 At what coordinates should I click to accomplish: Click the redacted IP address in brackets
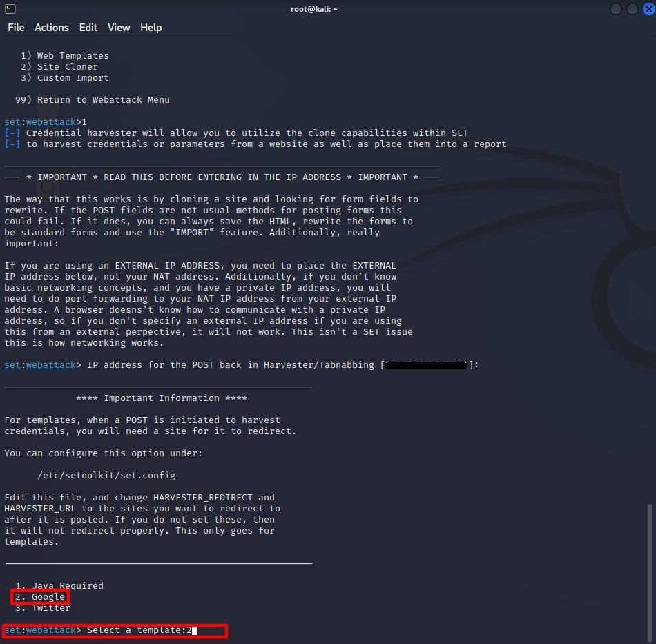(426, 365)
